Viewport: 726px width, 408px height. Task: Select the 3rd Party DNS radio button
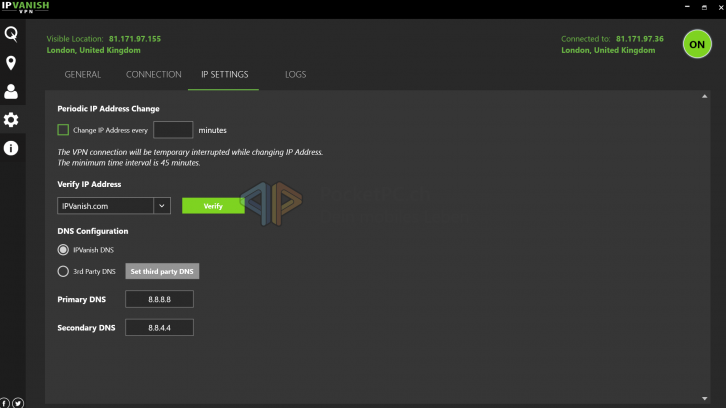64,271
